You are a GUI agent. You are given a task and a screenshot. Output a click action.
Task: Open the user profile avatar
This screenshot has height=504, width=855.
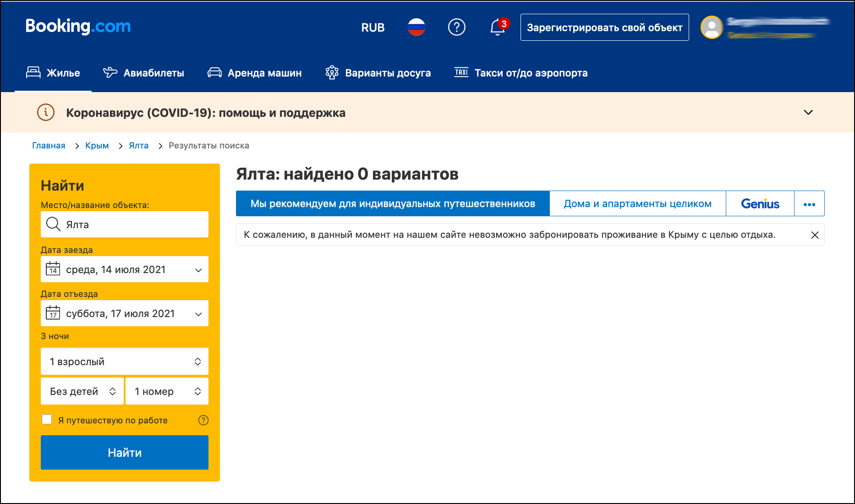(x=712, y=27)
